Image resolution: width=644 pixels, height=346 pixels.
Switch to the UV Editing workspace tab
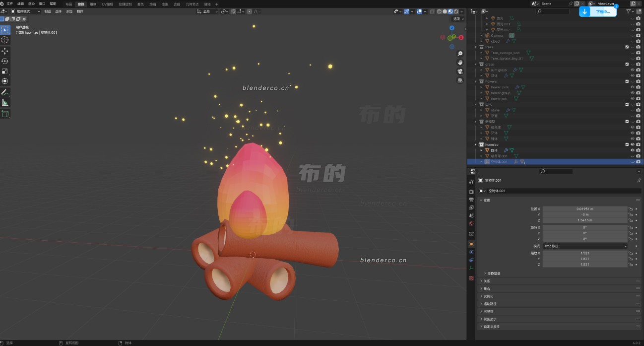pyautogui.click(x=107, y=4)
